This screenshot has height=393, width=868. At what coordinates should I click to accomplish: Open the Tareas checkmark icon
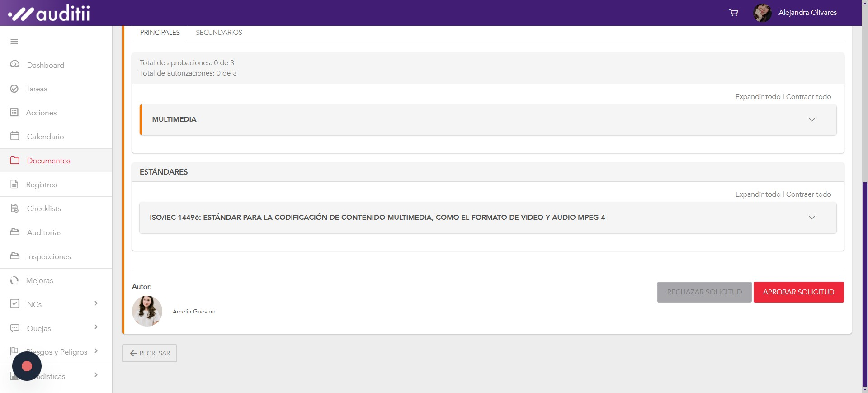point(14,89)
